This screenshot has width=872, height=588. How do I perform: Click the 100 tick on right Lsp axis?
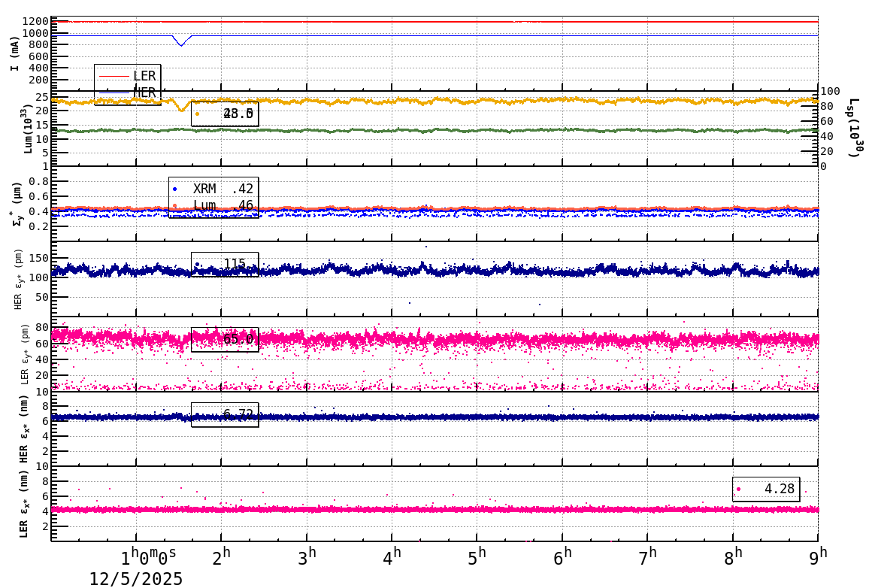(x=831, y=91)
